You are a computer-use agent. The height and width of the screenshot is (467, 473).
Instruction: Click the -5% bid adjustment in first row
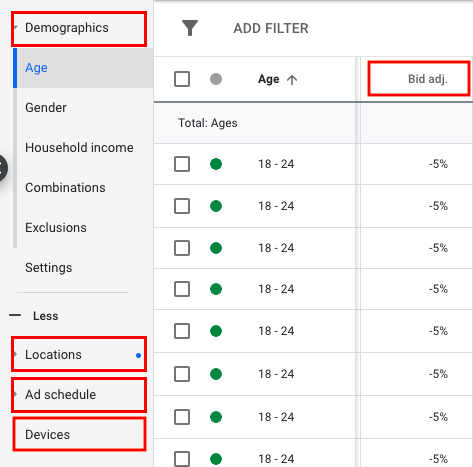[x=438, y=164]
